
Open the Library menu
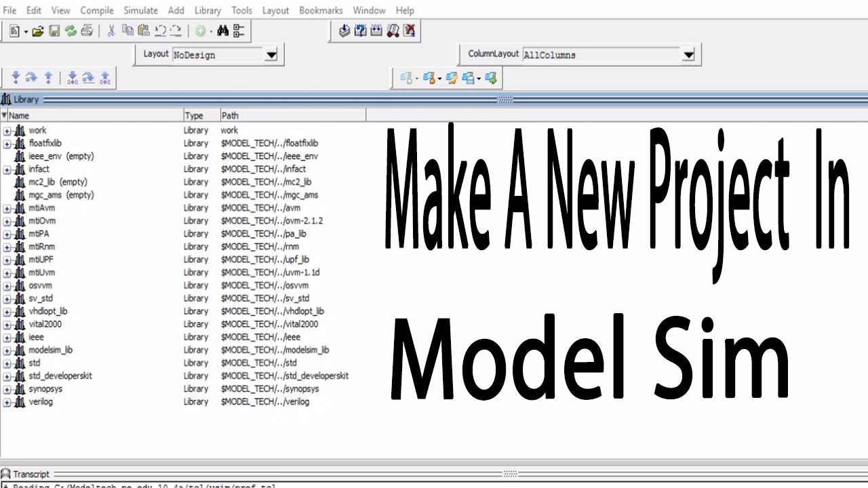click(208, 10)
